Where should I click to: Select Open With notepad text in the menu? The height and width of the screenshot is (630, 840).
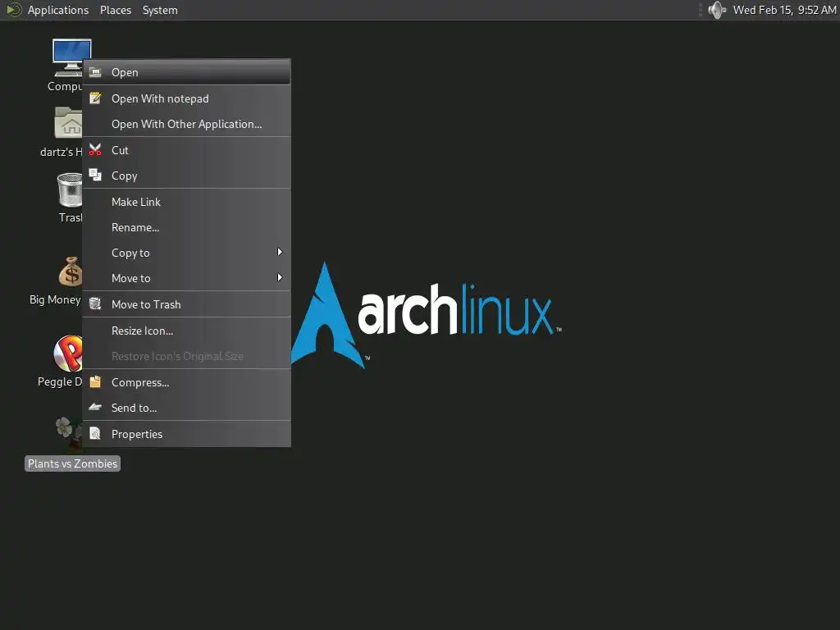tap(160, 98)
